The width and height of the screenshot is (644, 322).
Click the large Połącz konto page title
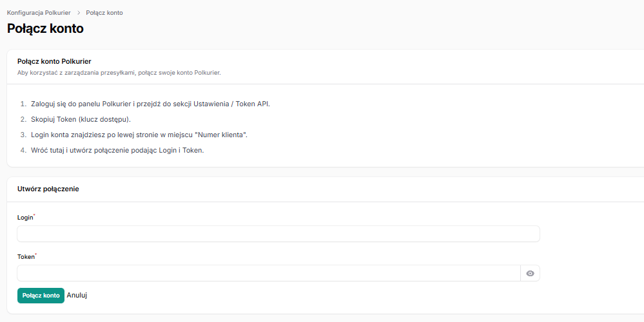[x=45, y=29]
